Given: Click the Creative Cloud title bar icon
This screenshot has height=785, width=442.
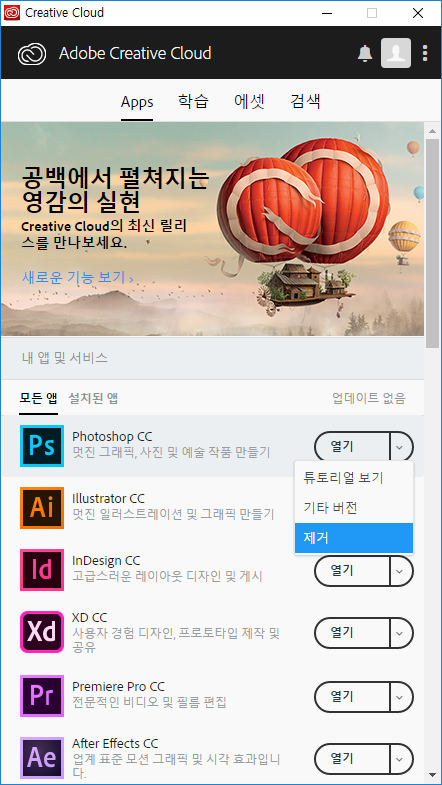Looking at the screenshot, I should [x=12, y=13].
